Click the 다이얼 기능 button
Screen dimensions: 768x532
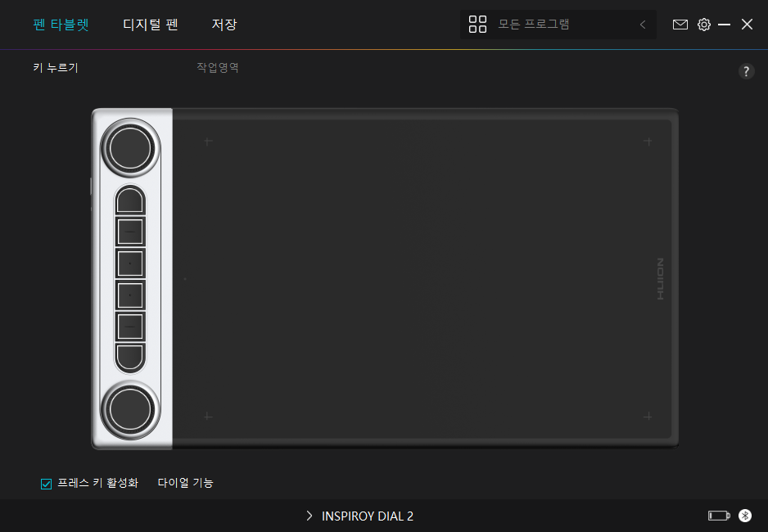pos(186,483)
